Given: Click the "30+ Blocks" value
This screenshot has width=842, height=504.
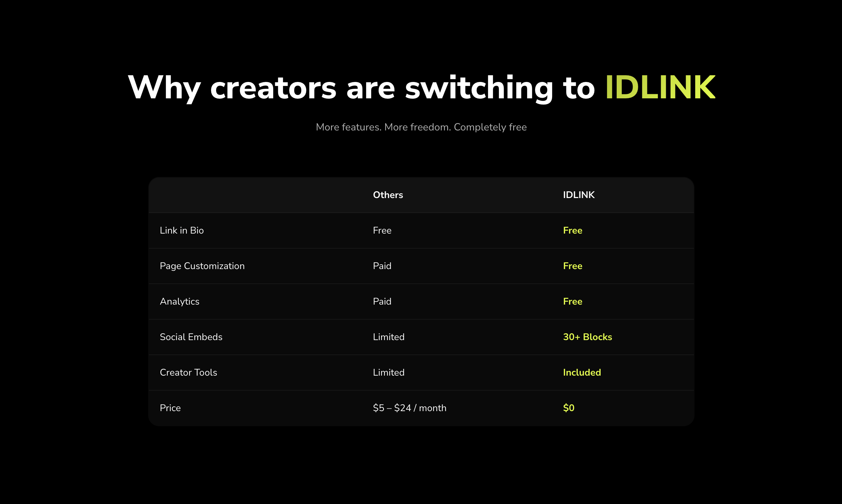Looking at the screenshot, I should click(x=587, y=337).
